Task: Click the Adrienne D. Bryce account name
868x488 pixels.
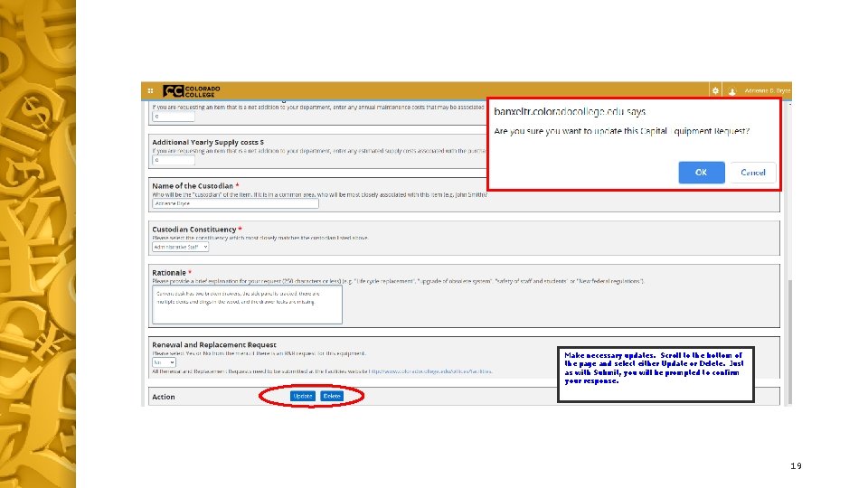Action: tap(768, 90)
